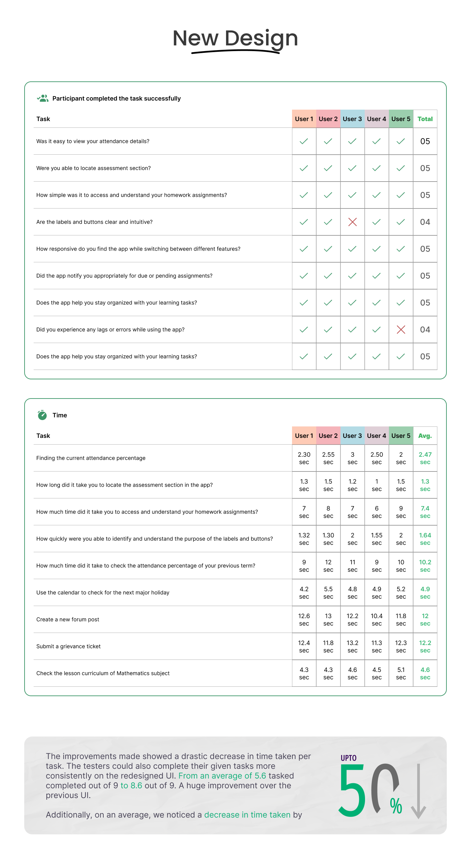Click the participants completed icon with green checkmark

pos(42,99)
